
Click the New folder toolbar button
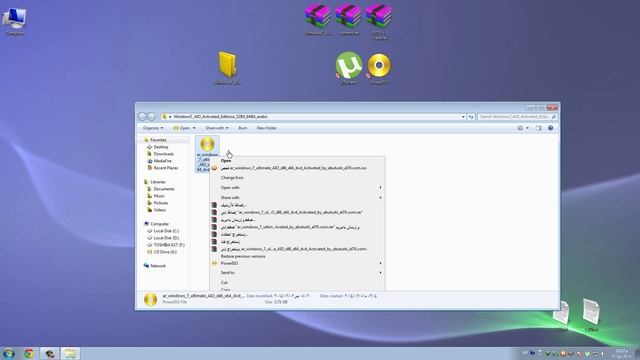click(267, 128)
